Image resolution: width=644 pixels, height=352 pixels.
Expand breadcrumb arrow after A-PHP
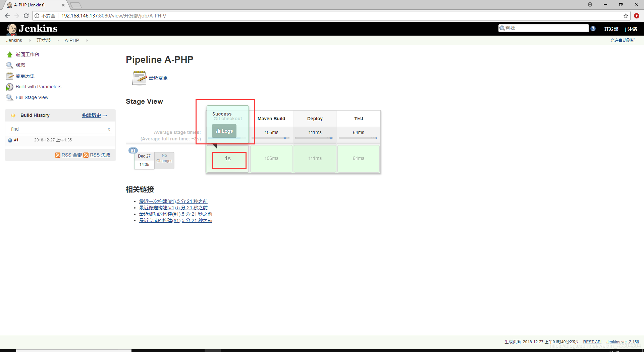pos(87,40)
